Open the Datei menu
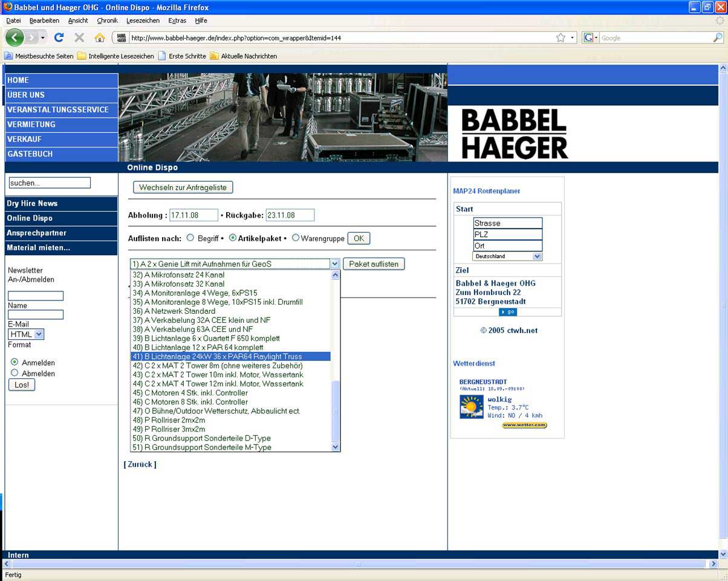The height and width of the screenshot is (581, 728). coord(13,21)
